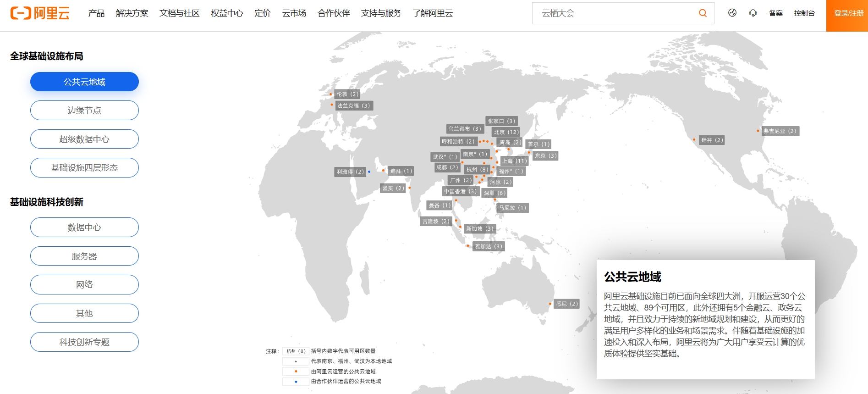Screen dimensions: 868x394
Task: Click the orange dot for 伦敦 on map
Action: click(330, 94)
